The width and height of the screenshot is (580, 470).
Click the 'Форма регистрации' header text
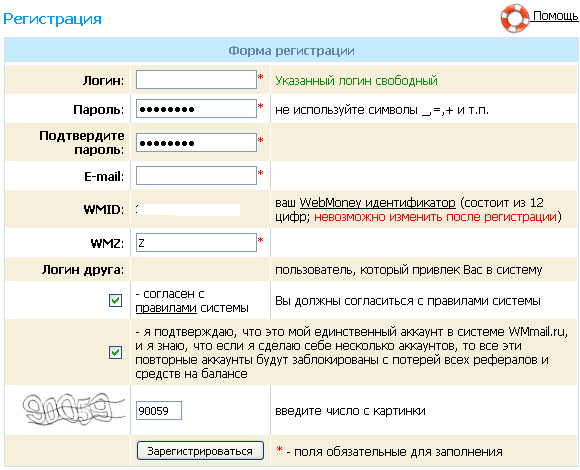pos(291,51)
